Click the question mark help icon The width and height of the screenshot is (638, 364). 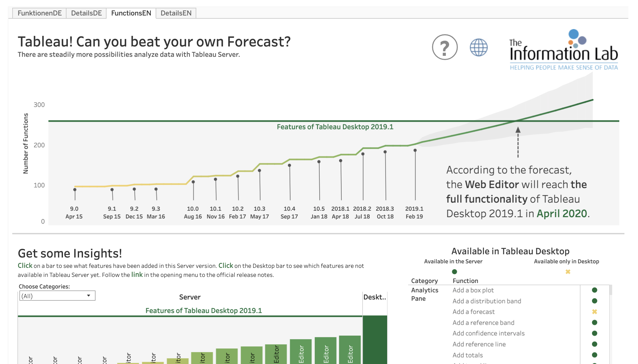click(x=445, y=47)
